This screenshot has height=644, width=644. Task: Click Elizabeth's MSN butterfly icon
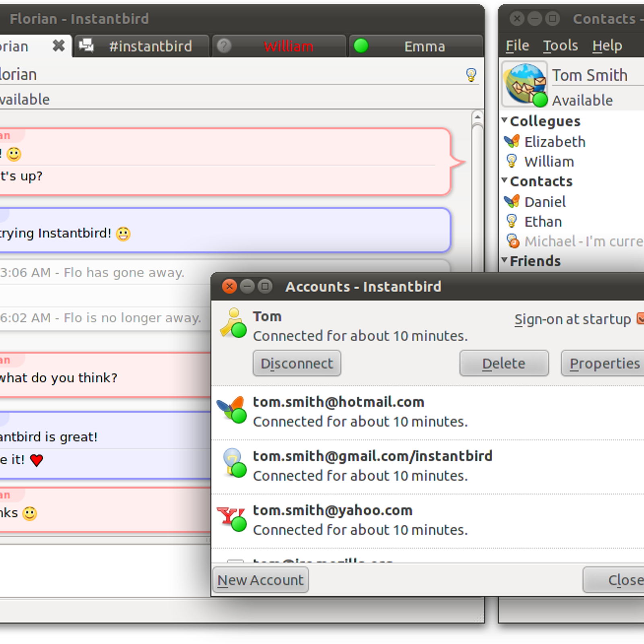tap(512, 141)
